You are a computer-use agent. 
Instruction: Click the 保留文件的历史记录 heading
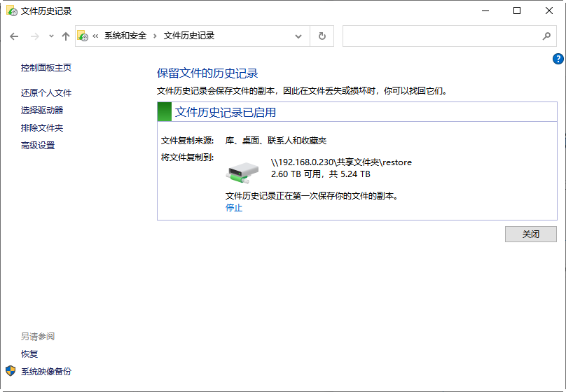pyautogui.click(x=207, y=73)
